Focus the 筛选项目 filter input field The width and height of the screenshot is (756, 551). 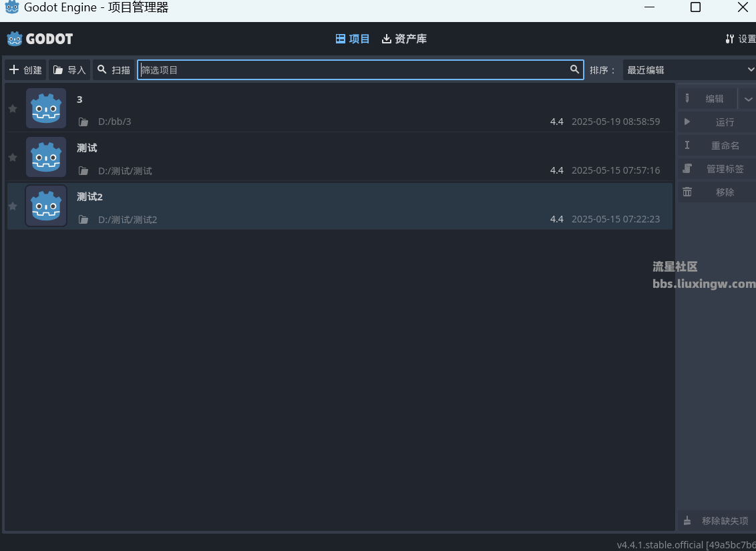[361, 70]
